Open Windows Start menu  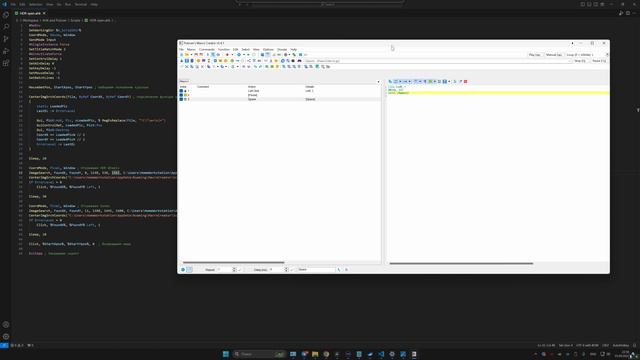226,354
